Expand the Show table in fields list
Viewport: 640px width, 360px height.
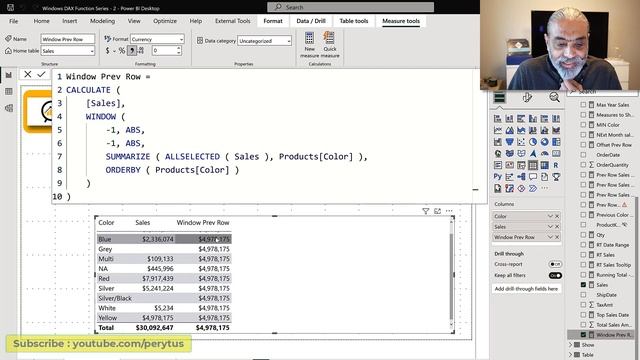[x=571, y=345]
